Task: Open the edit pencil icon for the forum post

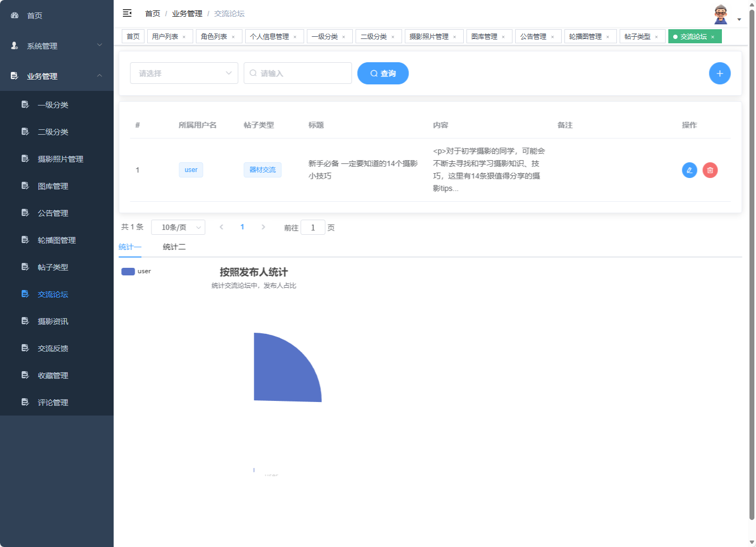Action: (689, 170)
